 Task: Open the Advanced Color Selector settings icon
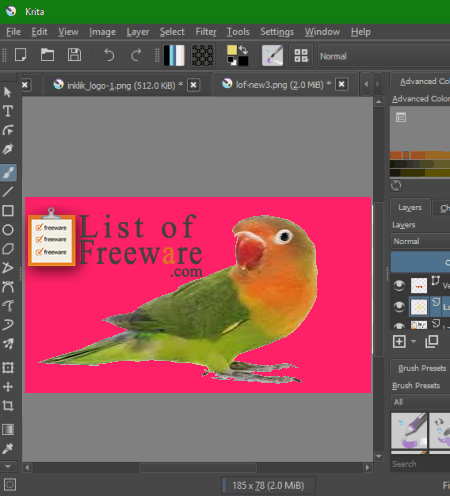pos(401,117)
